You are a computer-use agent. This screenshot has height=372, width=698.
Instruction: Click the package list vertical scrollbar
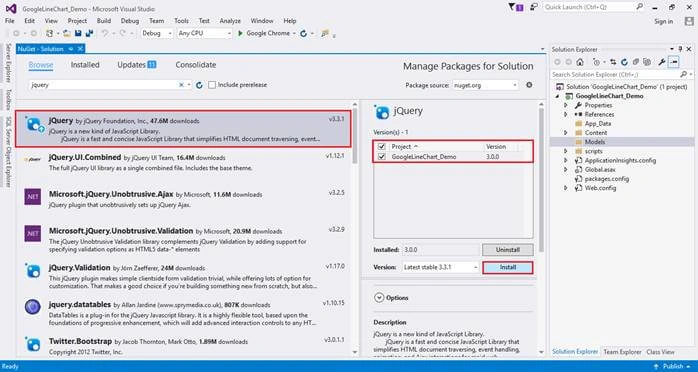(355, 136)
